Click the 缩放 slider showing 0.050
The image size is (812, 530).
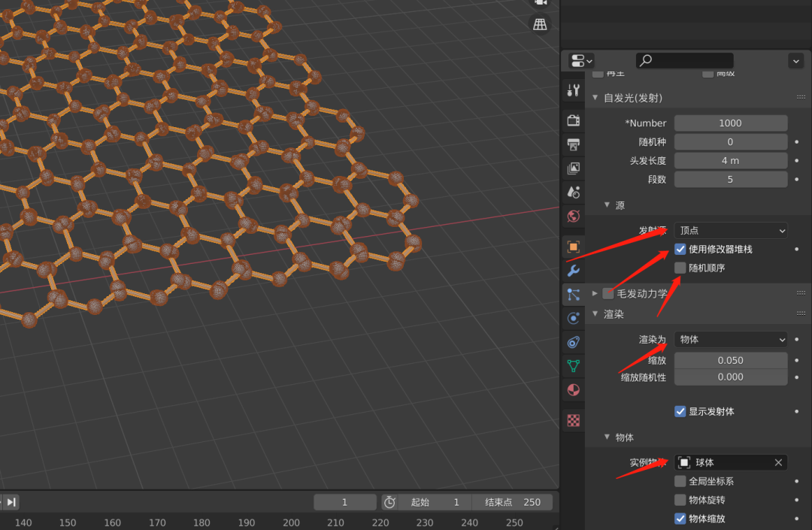pyautogui.click(x=731, y=360)
